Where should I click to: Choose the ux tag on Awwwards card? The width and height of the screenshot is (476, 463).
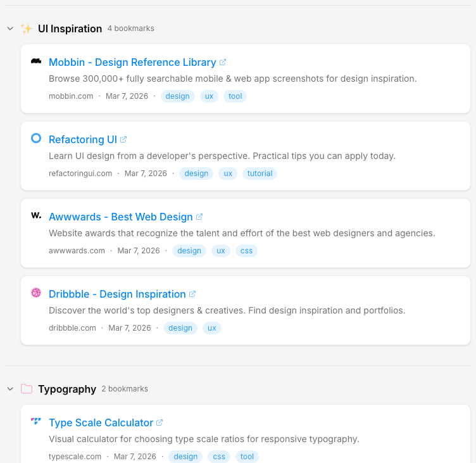(x=221, y=251)
